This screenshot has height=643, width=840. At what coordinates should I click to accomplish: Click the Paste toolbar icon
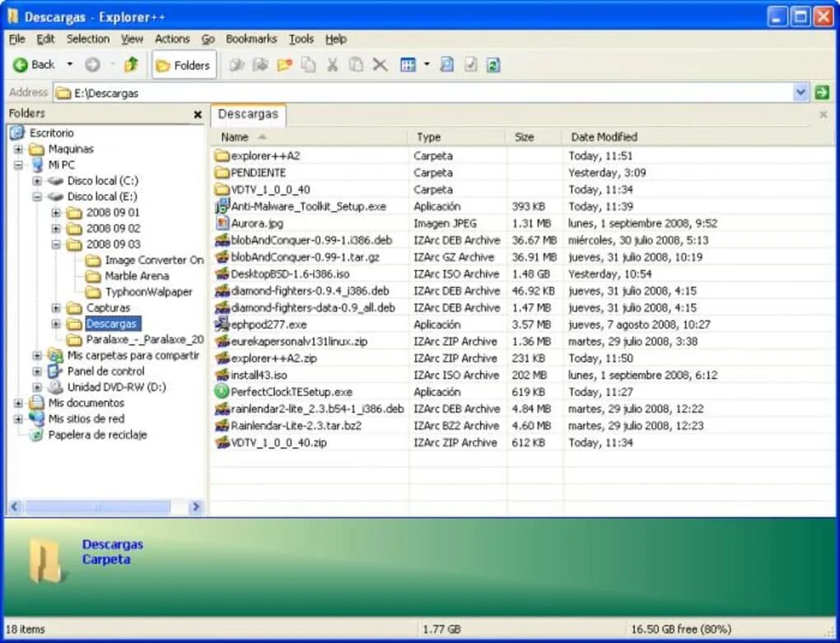[357, 65]
